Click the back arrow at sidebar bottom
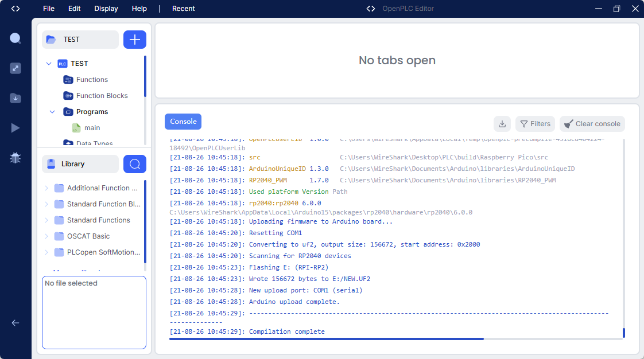 tap(15, 323)
